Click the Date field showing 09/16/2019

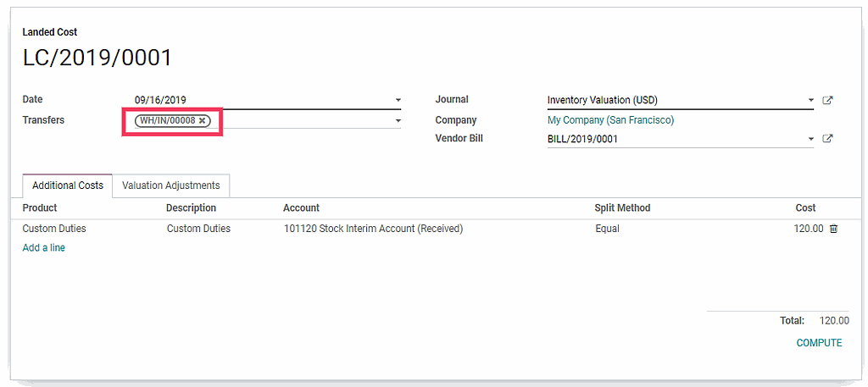(254, 100)
